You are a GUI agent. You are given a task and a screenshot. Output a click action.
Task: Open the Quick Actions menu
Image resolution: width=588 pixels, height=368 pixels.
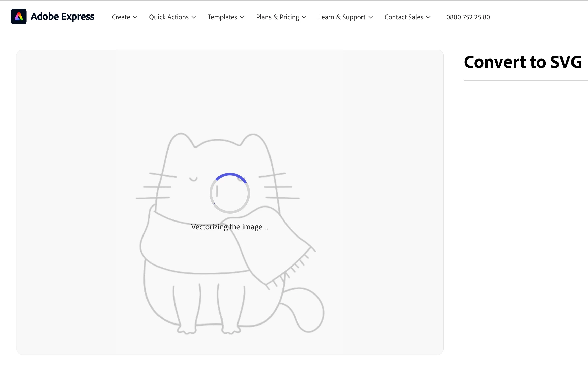[169, 17]
